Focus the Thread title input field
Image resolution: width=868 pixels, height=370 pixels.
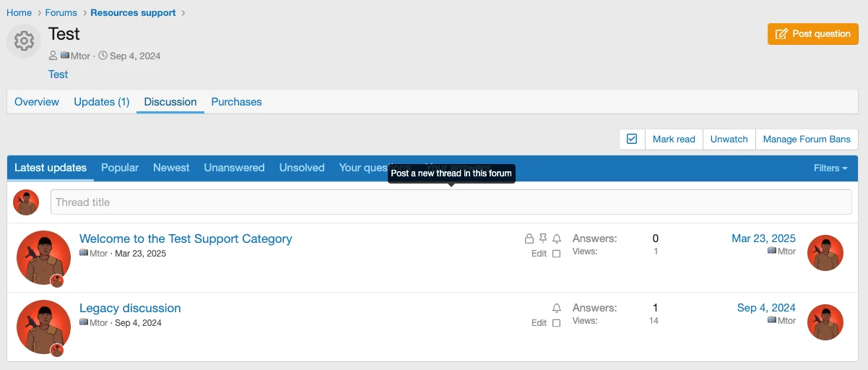click(451, 202)
